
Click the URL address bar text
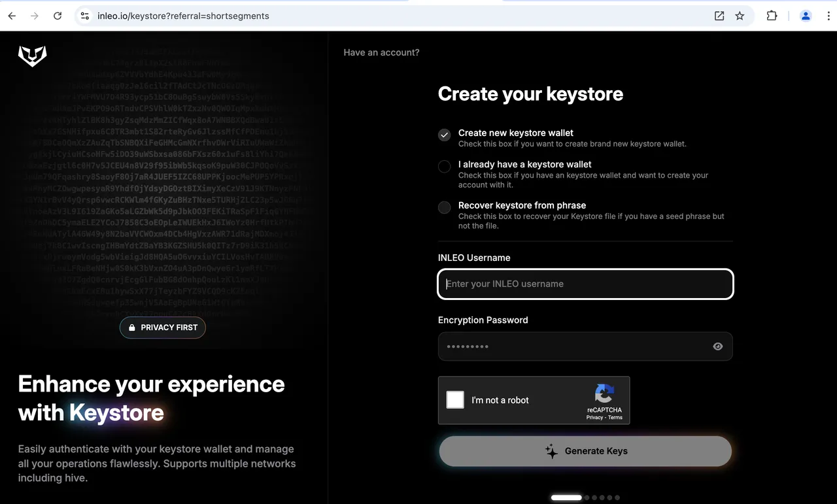click(x=183, y=16)
